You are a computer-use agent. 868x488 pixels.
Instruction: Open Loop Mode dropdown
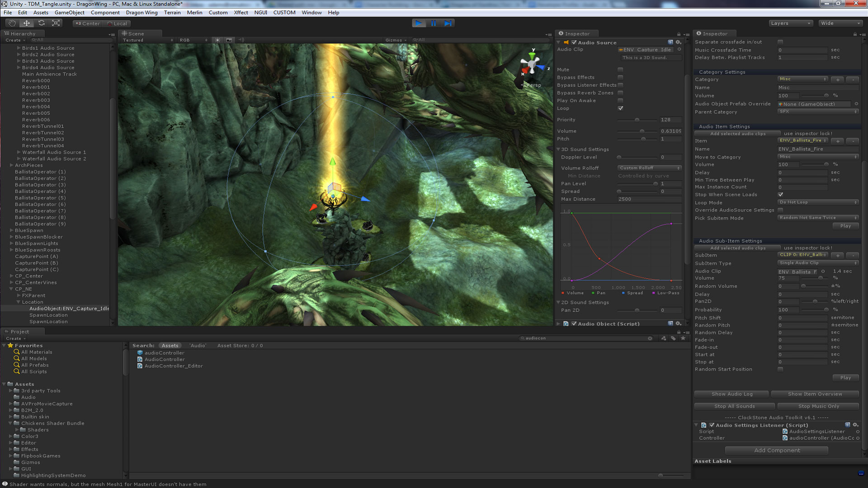click(818, 202)
